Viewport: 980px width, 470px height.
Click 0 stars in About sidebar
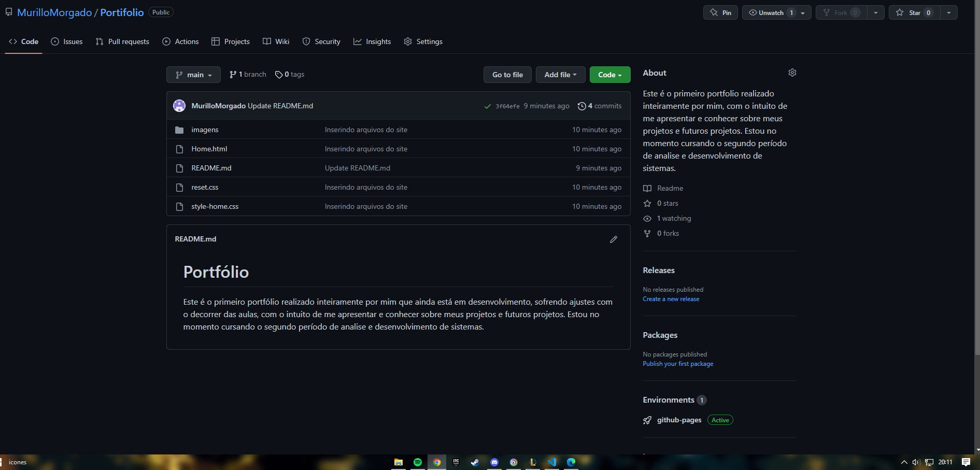[661, 203]
